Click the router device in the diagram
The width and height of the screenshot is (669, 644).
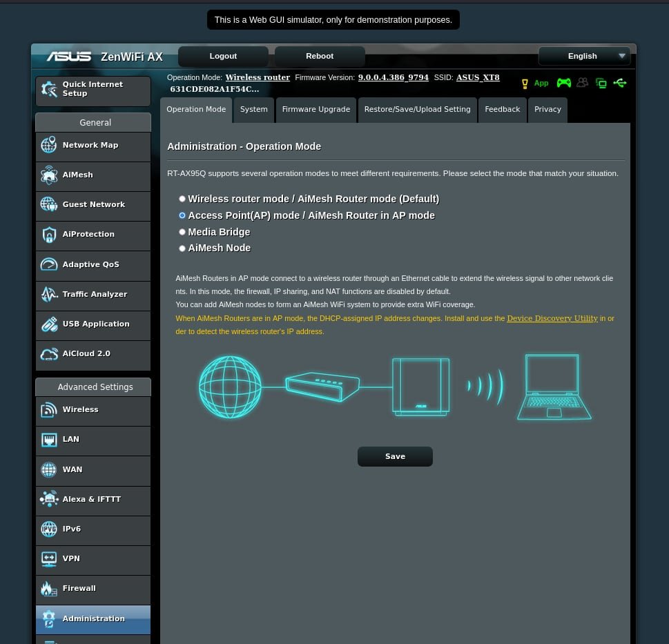click(420, 387)
